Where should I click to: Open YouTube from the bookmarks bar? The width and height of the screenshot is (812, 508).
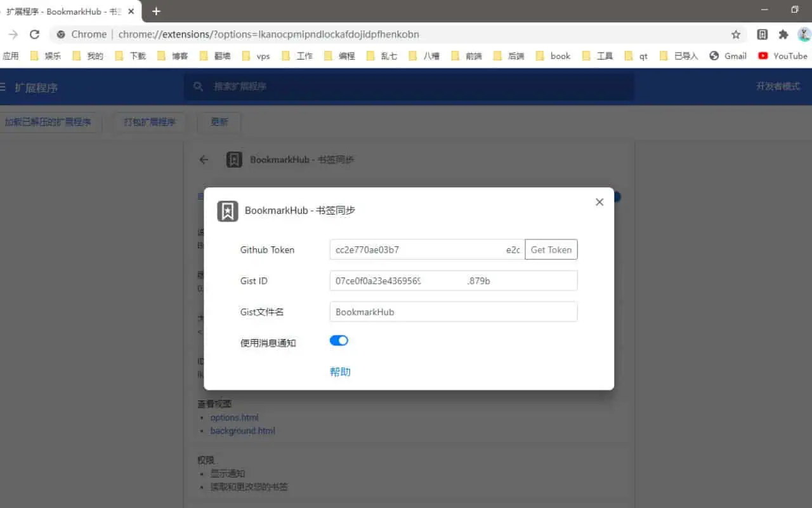tap(783, 56)
